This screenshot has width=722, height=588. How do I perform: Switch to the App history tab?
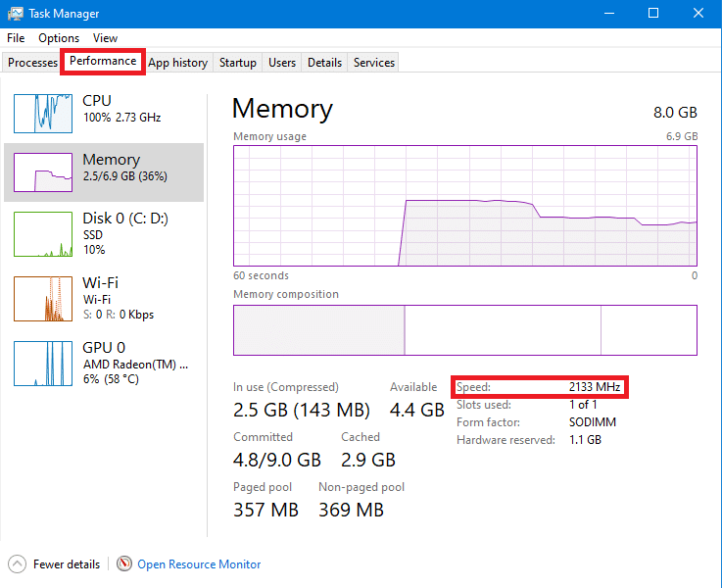[x=177, y=63]
